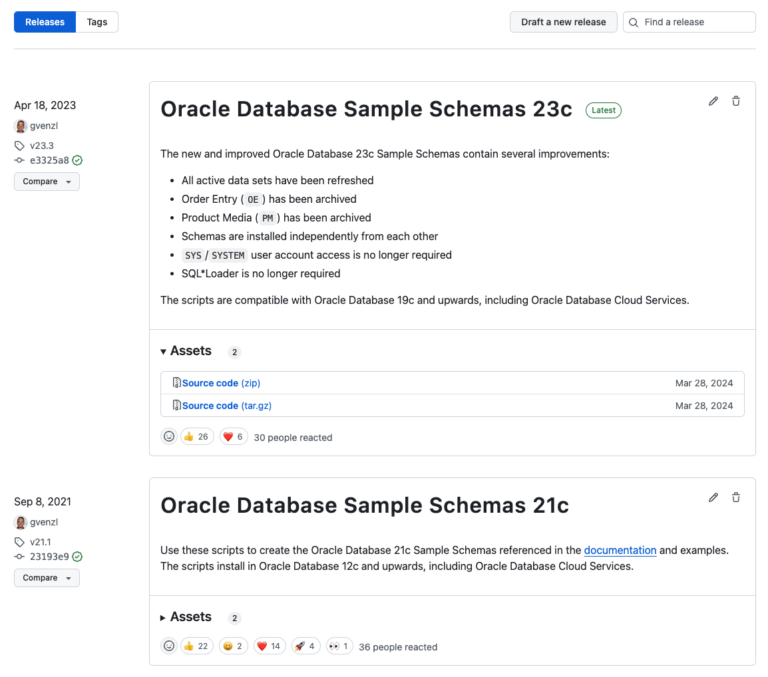Screen dimensions: 768x677
Task: Open Compare dropdown for v21.1 release
Action: tap(46, 578)
